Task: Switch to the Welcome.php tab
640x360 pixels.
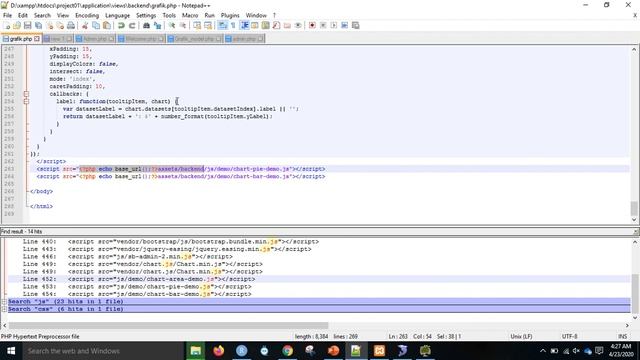Action: [x=141, y=39]
